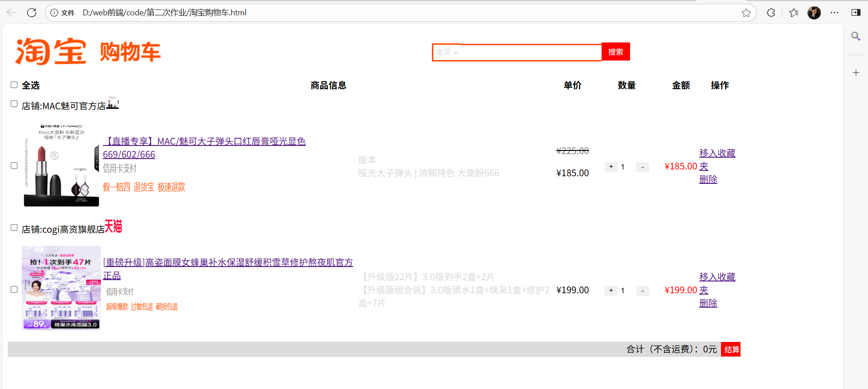Focus the search text field
Viewport: 868px width, 389px height.
tap(531, 52)
